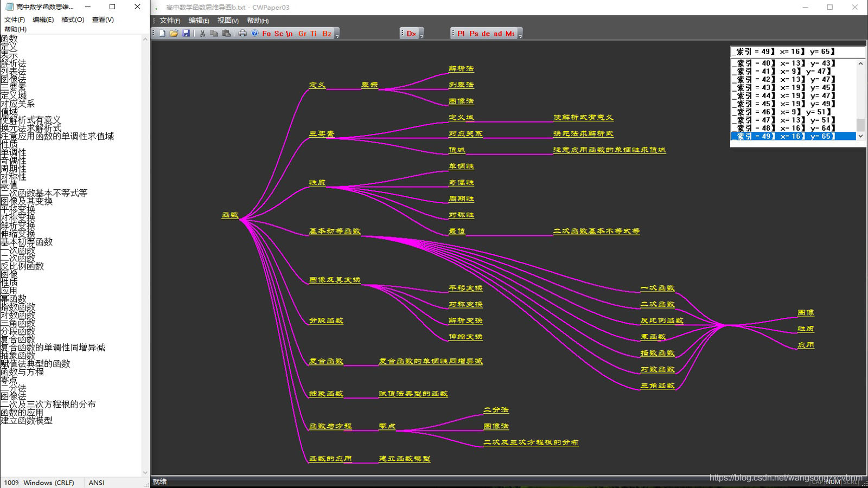This screenshot has width=868, height=488.
Task: Click the Cut scissors icon
Action: pyautogui.click(x=202, y=34)
